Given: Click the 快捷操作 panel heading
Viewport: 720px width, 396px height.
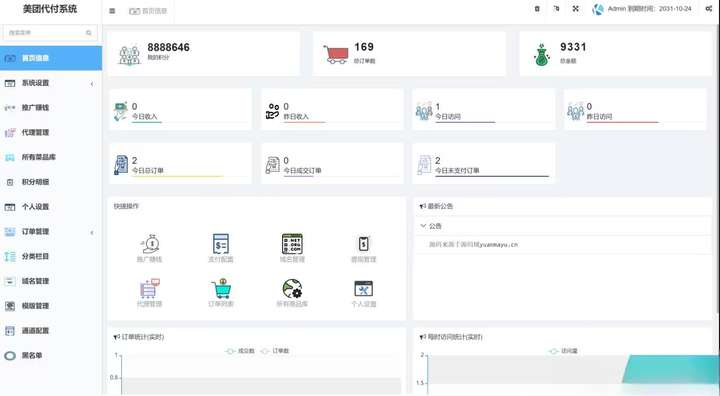Looking at the screenshot, I should coord(126,206).
